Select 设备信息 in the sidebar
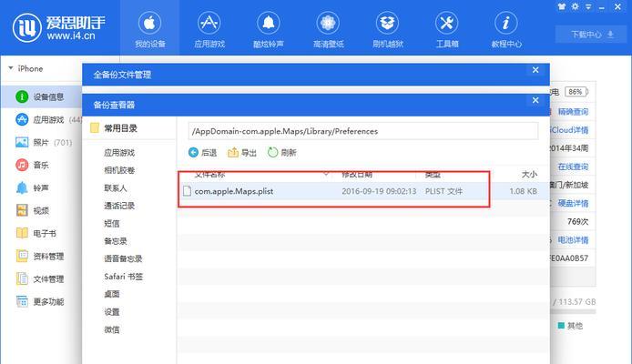This screenshot has width=632, height=364. pos(40,96)
